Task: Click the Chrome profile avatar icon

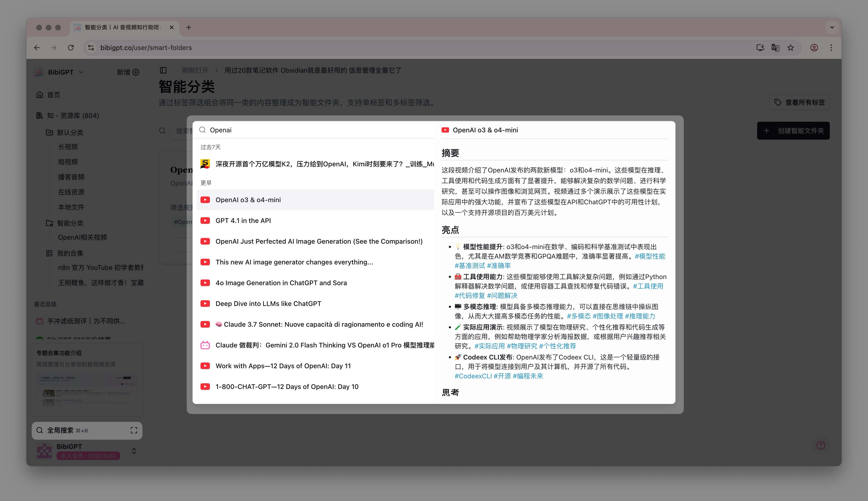Action: [814, 47]
